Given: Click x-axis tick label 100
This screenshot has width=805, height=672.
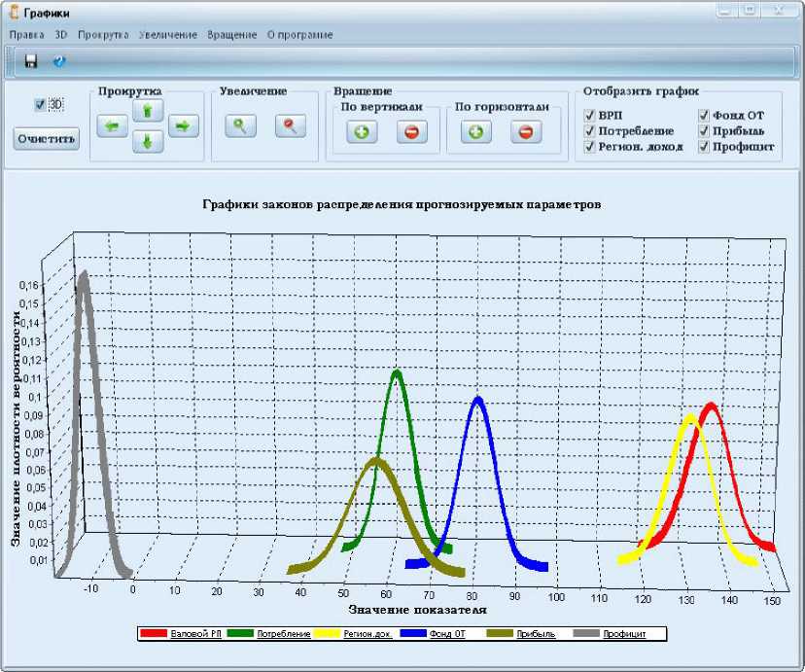Looking at the screenshot, I should [556, 597].
